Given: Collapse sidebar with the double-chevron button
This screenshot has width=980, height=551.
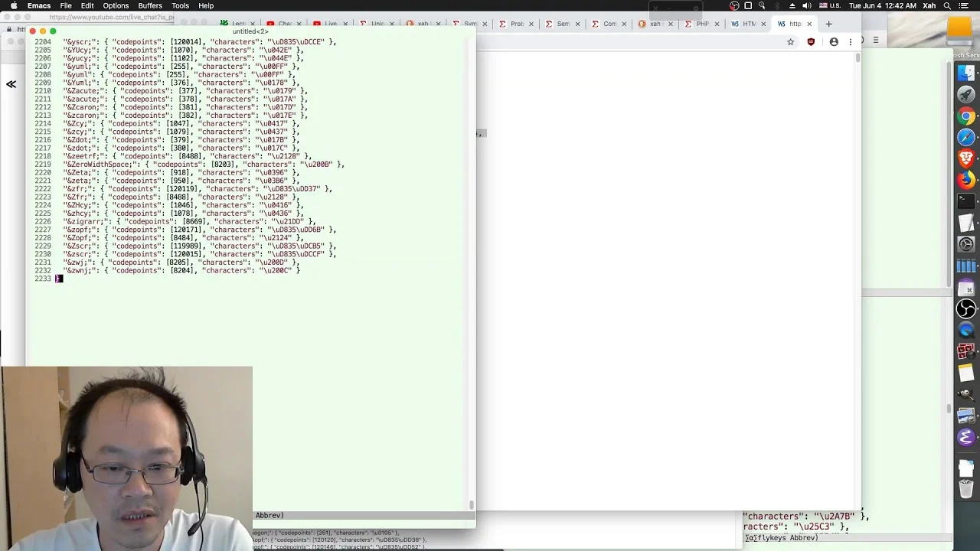Looking at the screenshot, I should click(11, 84).
